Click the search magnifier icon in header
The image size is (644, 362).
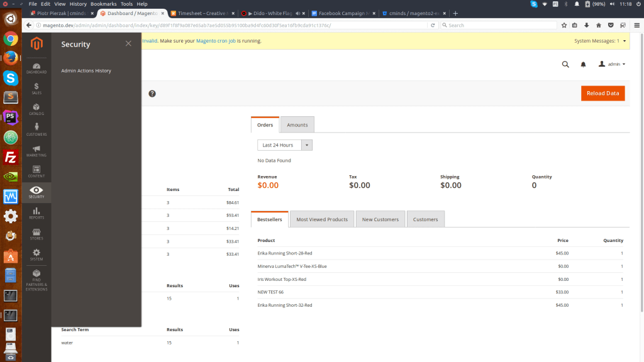coord(565,64)
